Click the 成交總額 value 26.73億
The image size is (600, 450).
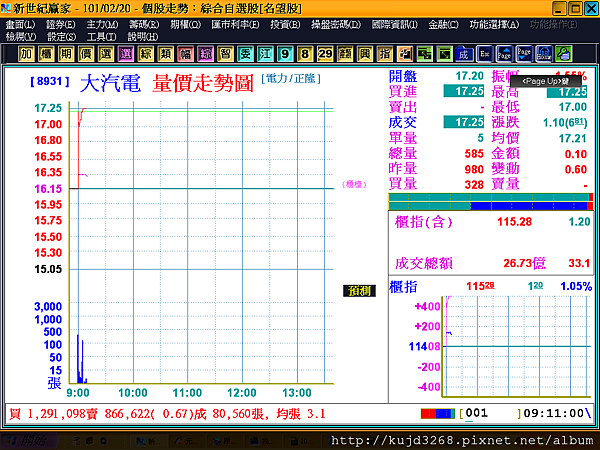pyautogui.click(x=524, y=263)
